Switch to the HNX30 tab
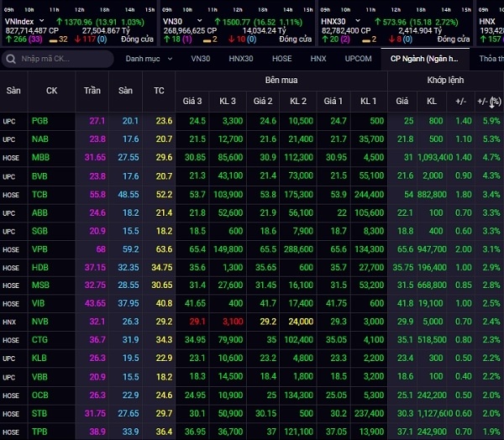The width and height of the screenshot is (504, 440). click(x=241, y=59)
